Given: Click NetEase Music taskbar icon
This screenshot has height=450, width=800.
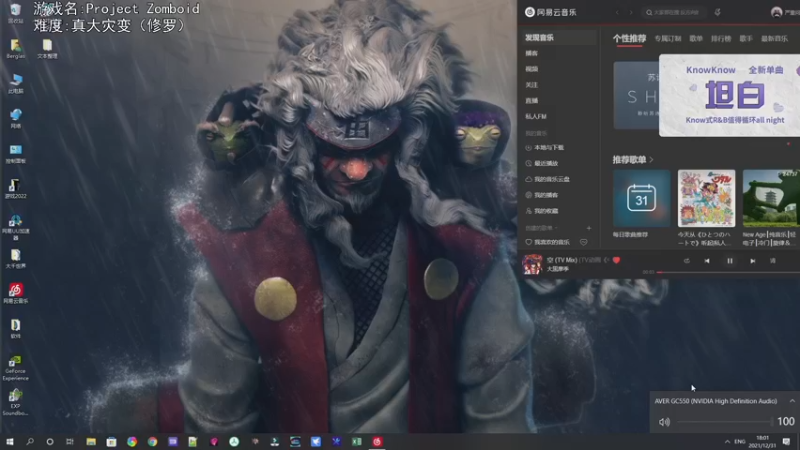Looking at the screenshot, I should tap(377, 442).
